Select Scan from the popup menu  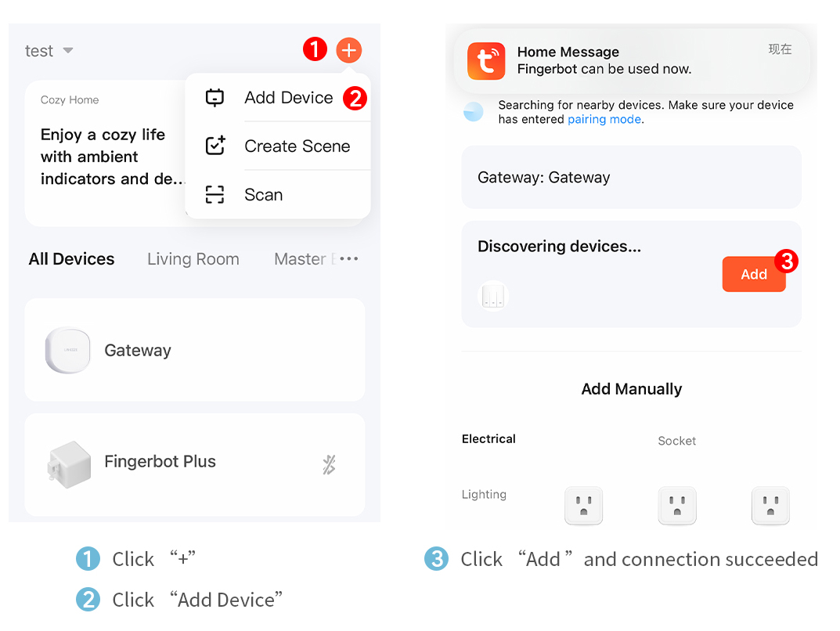[x=263, y=195]
